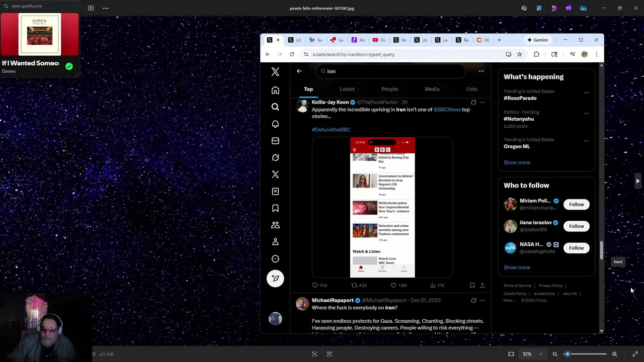Click the iran search input field

click(x=391, y=71)
